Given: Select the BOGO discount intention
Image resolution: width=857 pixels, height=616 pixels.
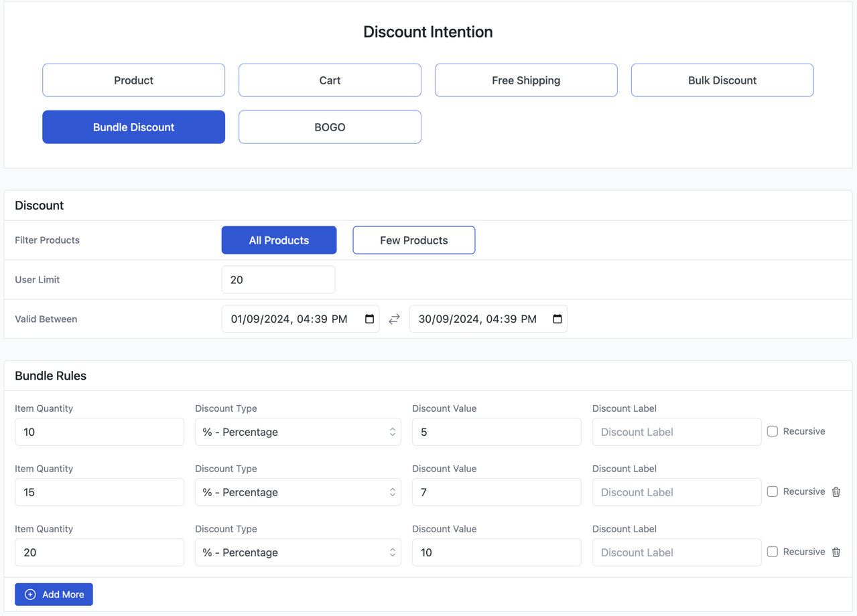Looking at the screenshot, I should 330,127.
